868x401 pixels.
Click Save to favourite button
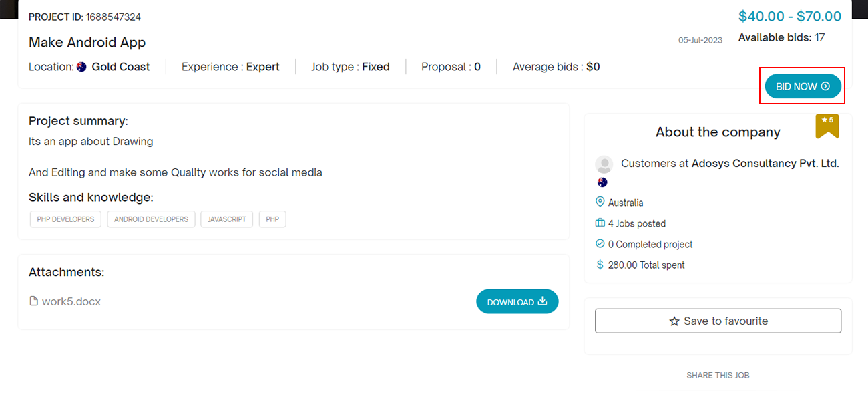click(x=718, y=321)
